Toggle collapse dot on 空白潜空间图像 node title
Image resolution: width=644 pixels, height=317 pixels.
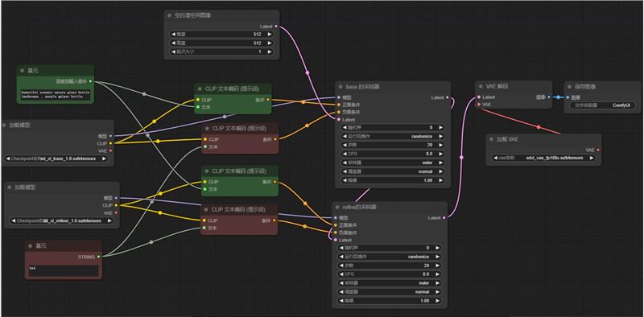(169, 15)
